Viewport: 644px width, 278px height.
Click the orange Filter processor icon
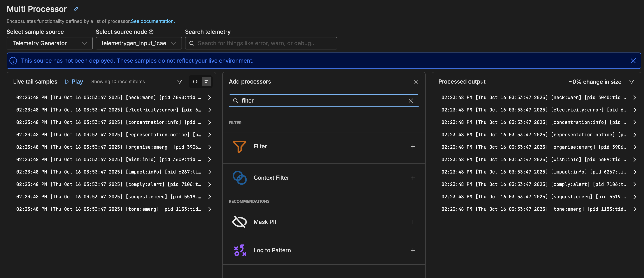tap(239, 146)
